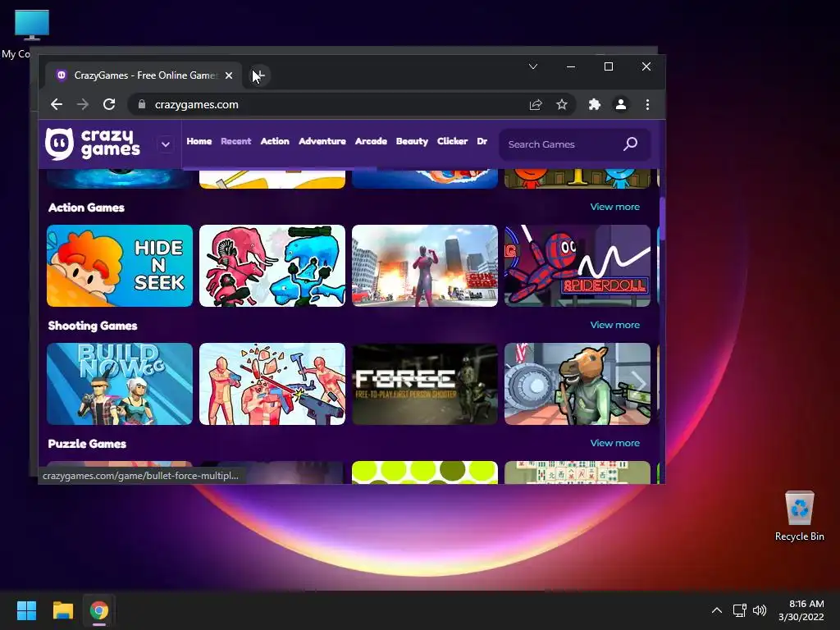Open the network tray icon

(740, 610)
